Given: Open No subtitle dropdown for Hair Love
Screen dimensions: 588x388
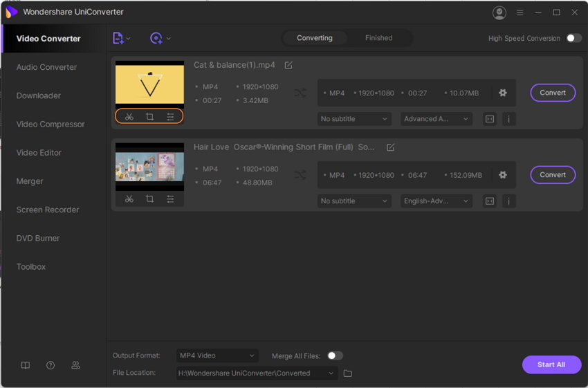Looking at the screenshot, I should click(x=354, y=201).
